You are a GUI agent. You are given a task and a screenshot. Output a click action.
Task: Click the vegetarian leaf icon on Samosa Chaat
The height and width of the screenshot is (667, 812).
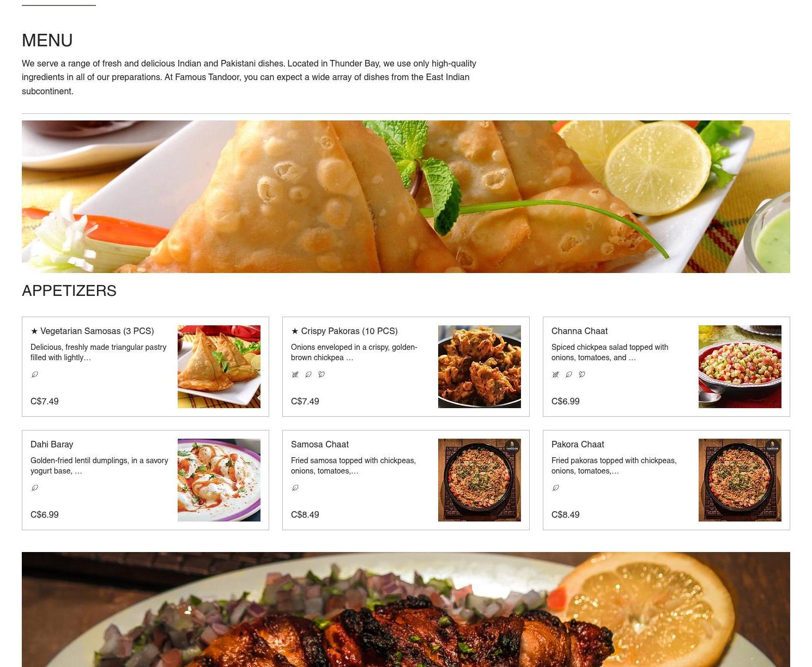(x=295, y=488)
